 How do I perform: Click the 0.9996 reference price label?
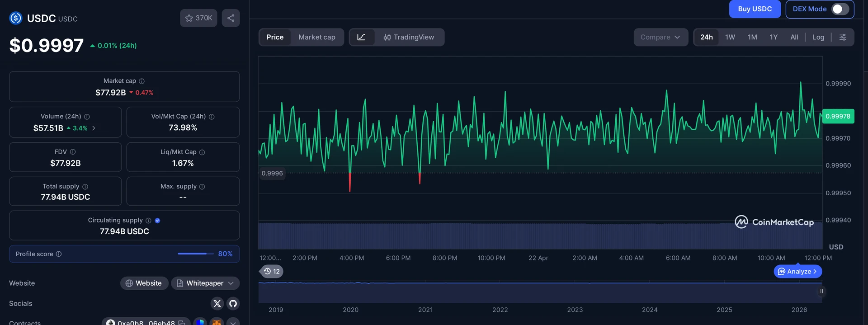coord(272,173)
